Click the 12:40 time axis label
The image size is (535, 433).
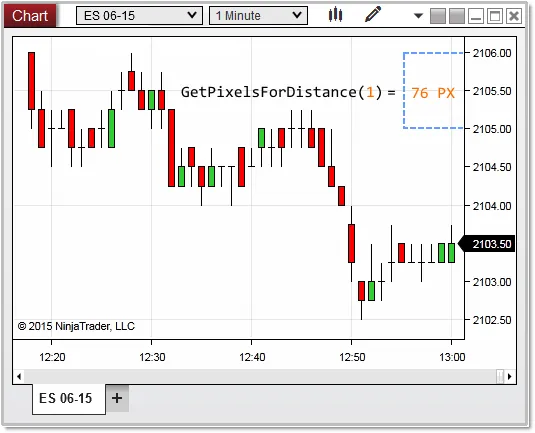[x=252, y=357]
